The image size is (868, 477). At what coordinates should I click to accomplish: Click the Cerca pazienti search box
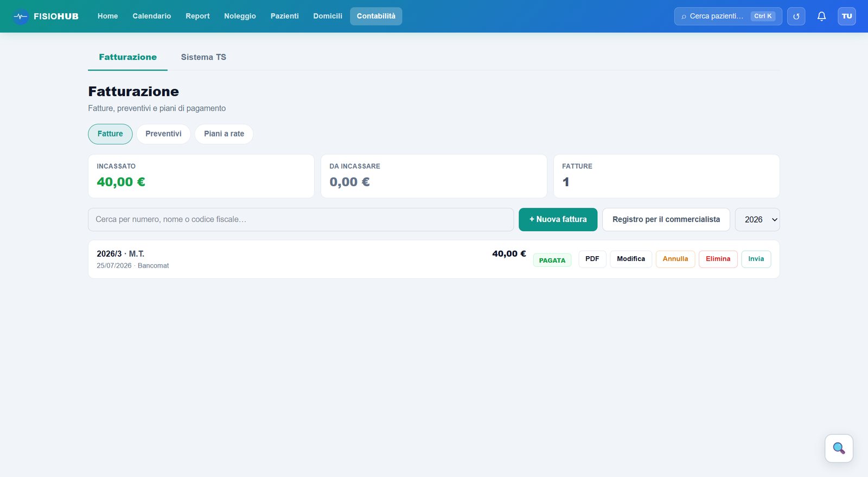point(728,16)
